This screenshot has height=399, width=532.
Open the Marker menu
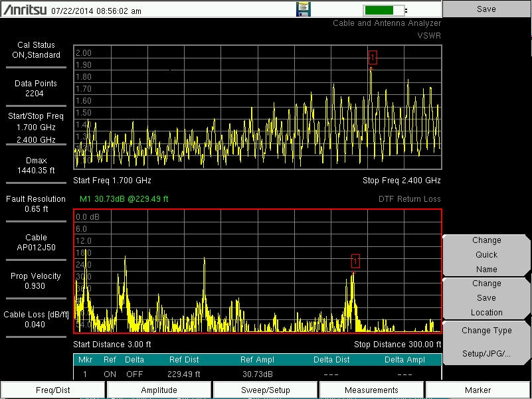[x=478, y=390]
